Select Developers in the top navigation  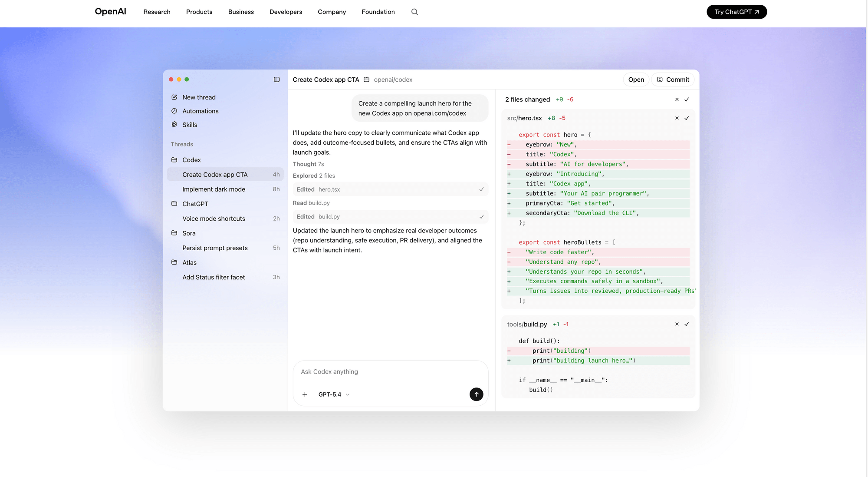(x=286, y=12)
